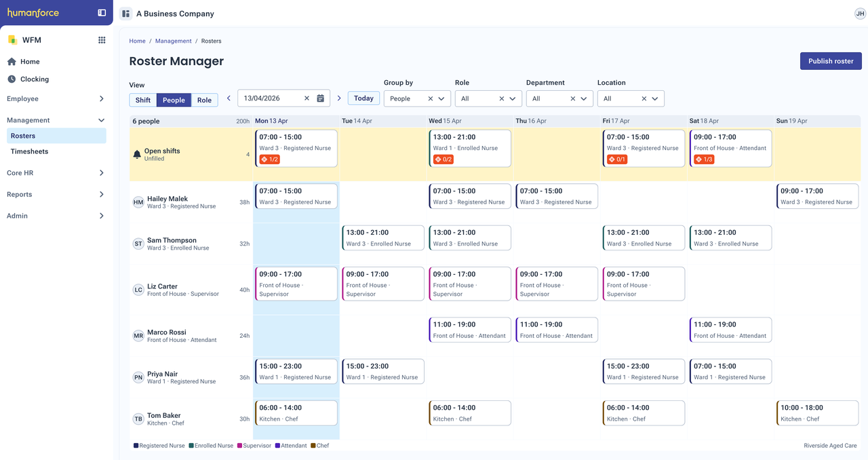This screenshot has width=868, height=460.
Task: Open the Group by dropdown chevron
Action: (441, 99)
